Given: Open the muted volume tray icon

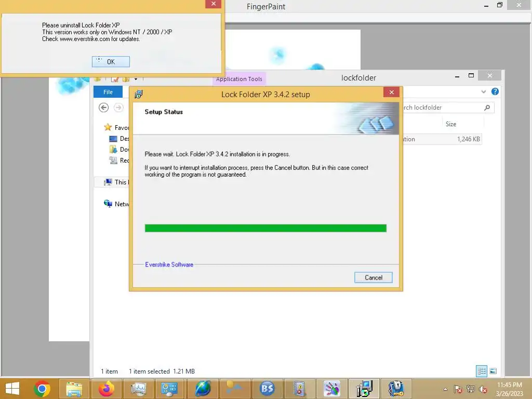Looking at the screenshot, I should [x=483, y=389].
